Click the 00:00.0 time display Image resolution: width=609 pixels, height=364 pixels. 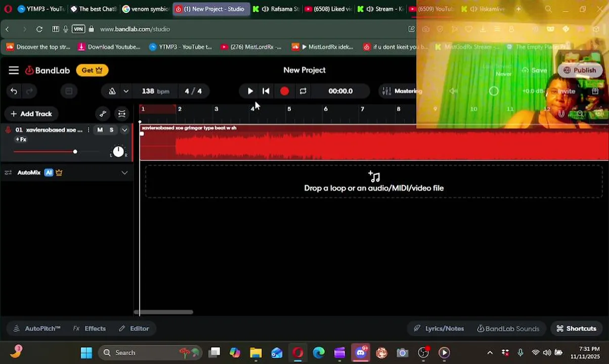click(340, 91)
